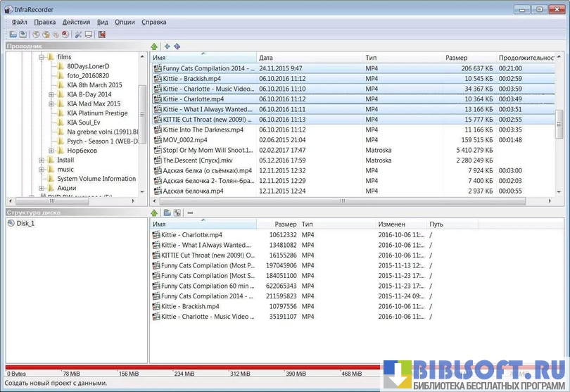Viewport: 570px width, 392px height.
Task: Sort the disc layout by Изменен column header
Action: pyautogui.click(x=391, y=225)
